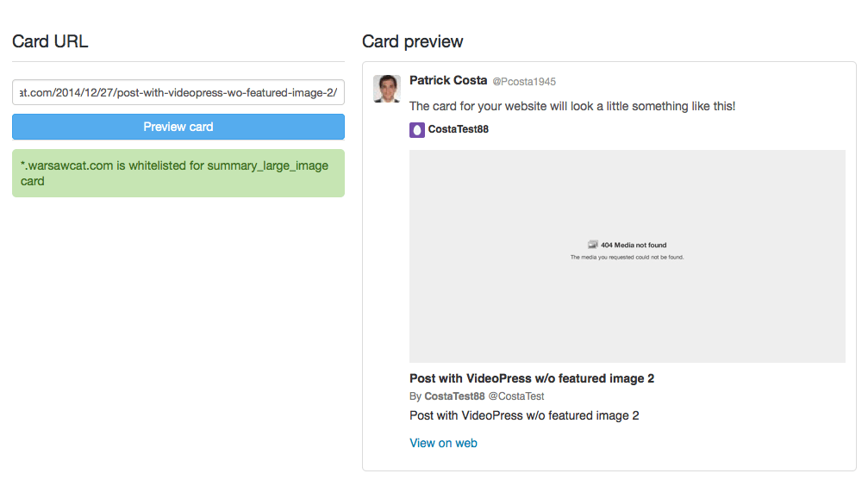Click Patrick Costa's profile avatar
The height and width of the screenshot is (486, 868).
point(387,89)
